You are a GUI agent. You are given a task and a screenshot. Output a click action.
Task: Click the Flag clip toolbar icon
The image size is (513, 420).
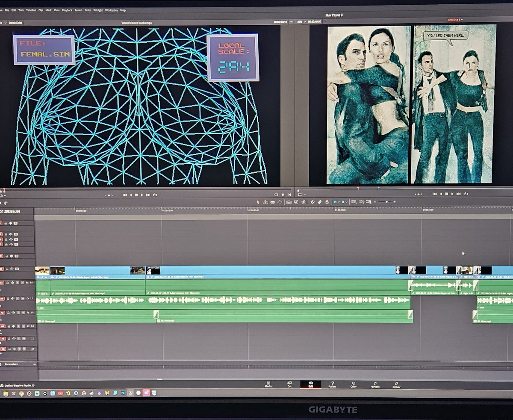pyautogui.click(x=335, y=201)
